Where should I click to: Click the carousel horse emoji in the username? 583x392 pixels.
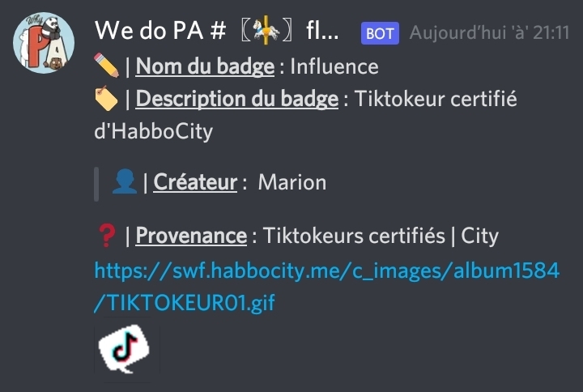(266, 31)
